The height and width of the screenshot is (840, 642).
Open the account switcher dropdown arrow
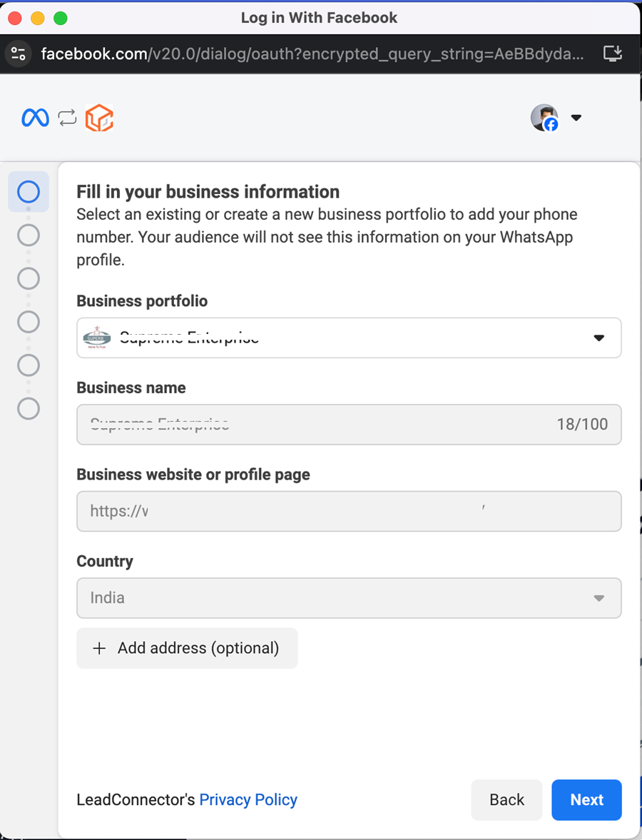576,118
